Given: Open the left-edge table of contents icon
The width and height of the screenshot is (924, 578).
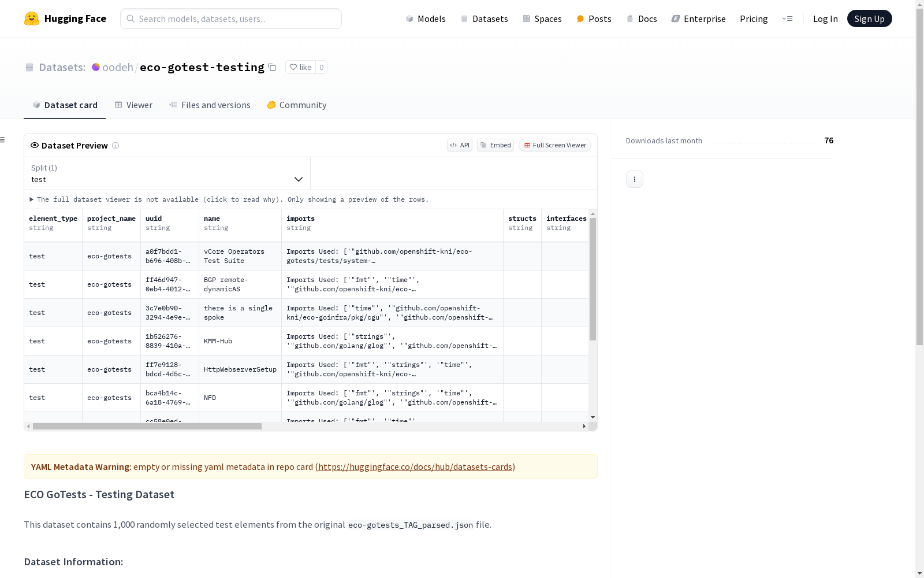Looking at the screenshot, I should 3,140.
